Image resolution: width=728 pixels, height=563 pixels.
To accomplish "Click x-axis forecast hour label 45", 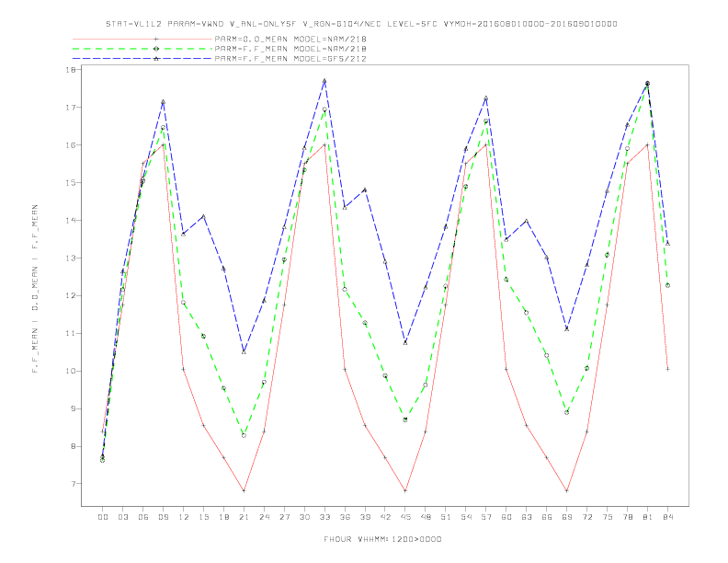I will click(405, 517).
